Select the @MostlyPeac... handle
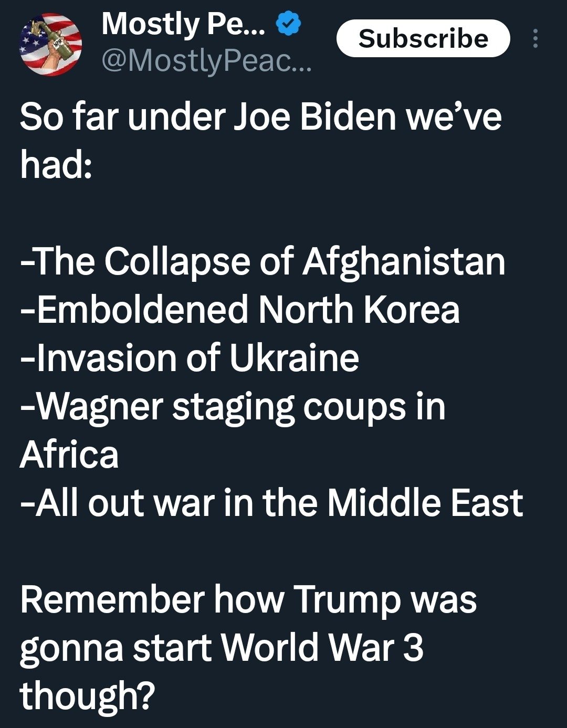Viewport: 567px width, 728px height. click(206, 62)
